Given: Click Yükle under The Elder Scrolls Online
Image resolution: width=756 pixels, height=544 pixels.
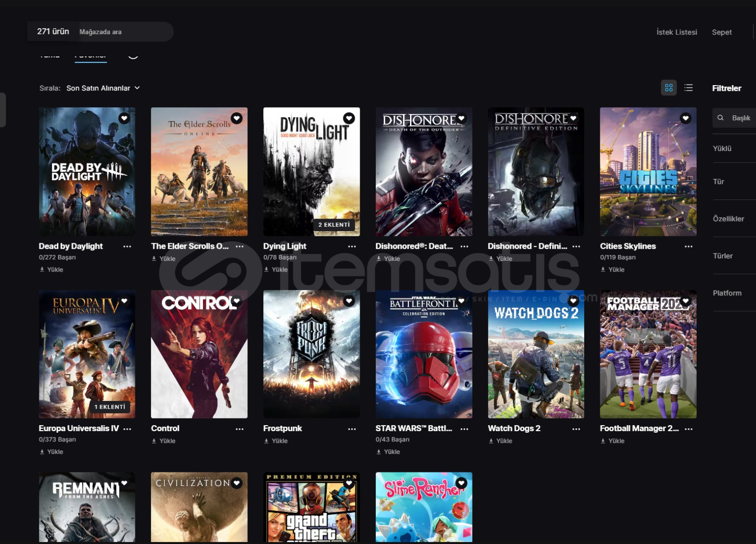Looking at the screenshot, I should 164,258.
